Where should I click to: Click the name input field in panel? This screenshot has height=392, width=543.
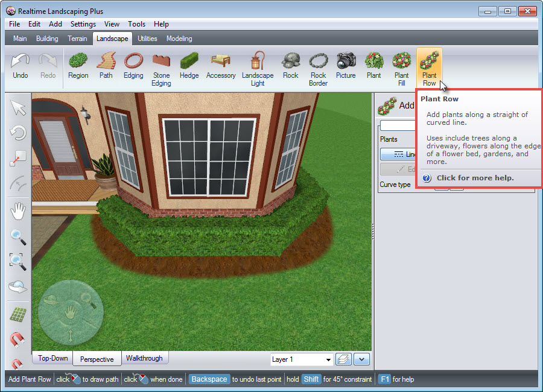pos(398,125)
